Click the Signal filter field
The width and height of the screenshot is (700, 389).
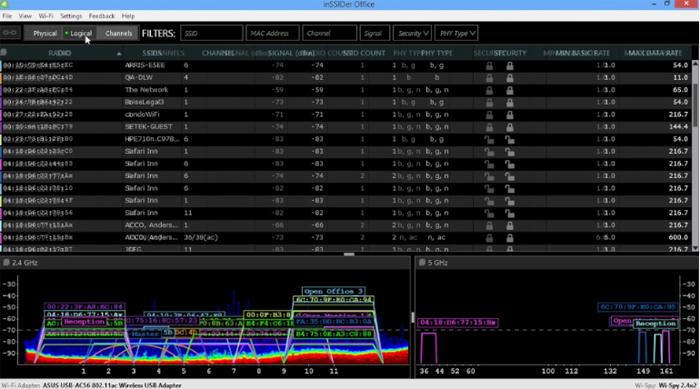(375, 33)
